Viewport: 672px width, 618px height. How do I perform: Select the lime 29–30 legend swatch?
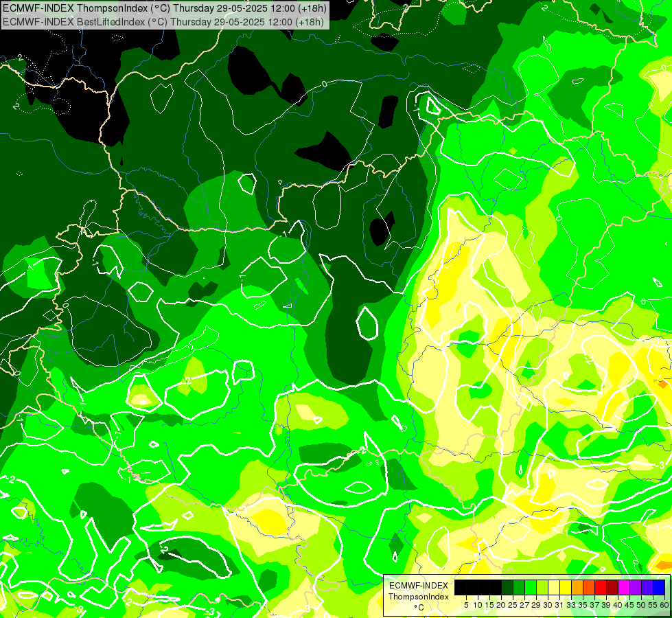click(x=542, y=587)
